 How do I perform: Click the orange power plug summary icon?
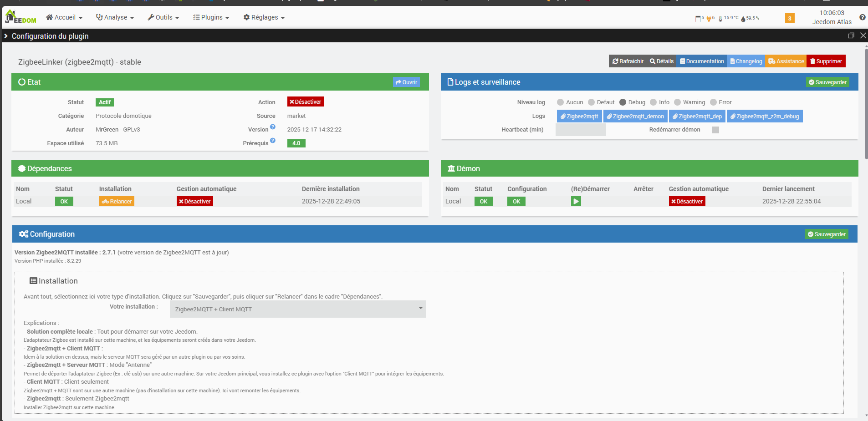(709, 19)
